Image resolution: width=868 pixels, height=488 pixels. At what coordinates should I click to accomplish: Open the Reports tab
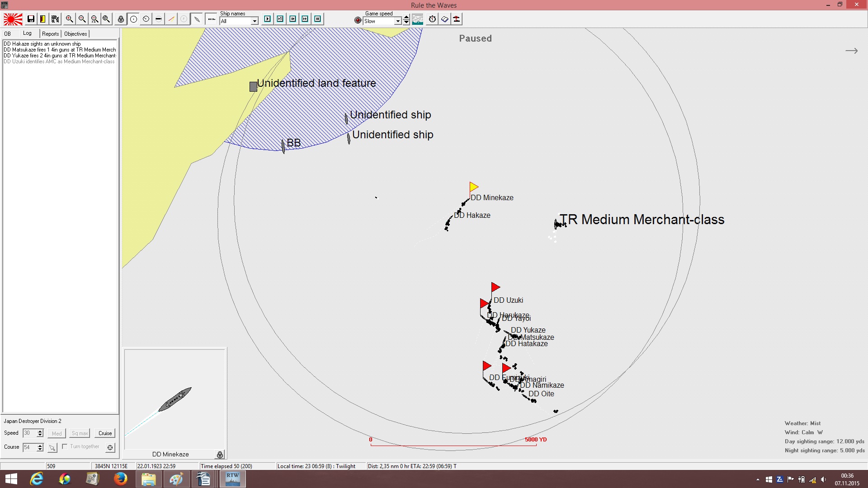[x=51, y=34]
